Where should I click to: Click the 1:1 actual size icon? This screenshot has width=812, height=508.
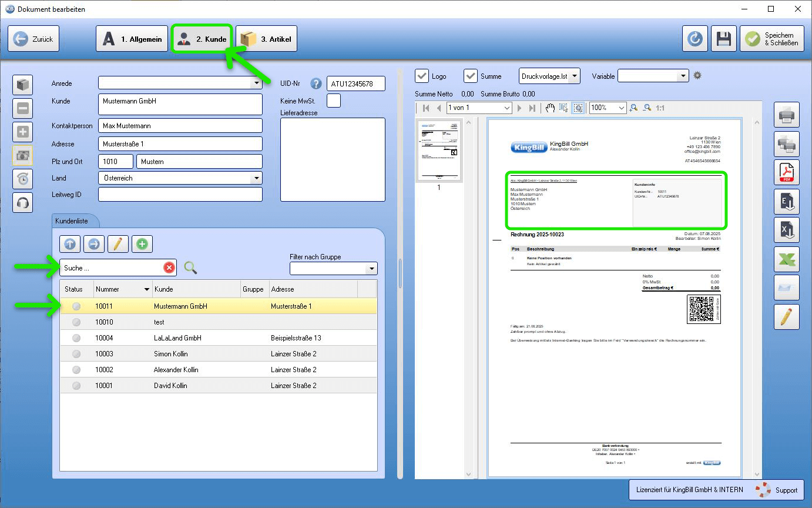coord(660,108)
